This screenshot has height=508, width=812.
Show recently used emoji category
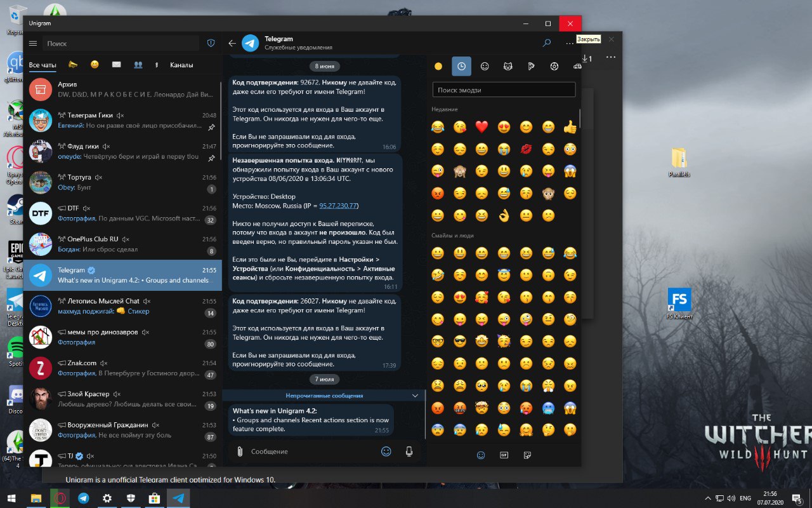click(461, 66)
